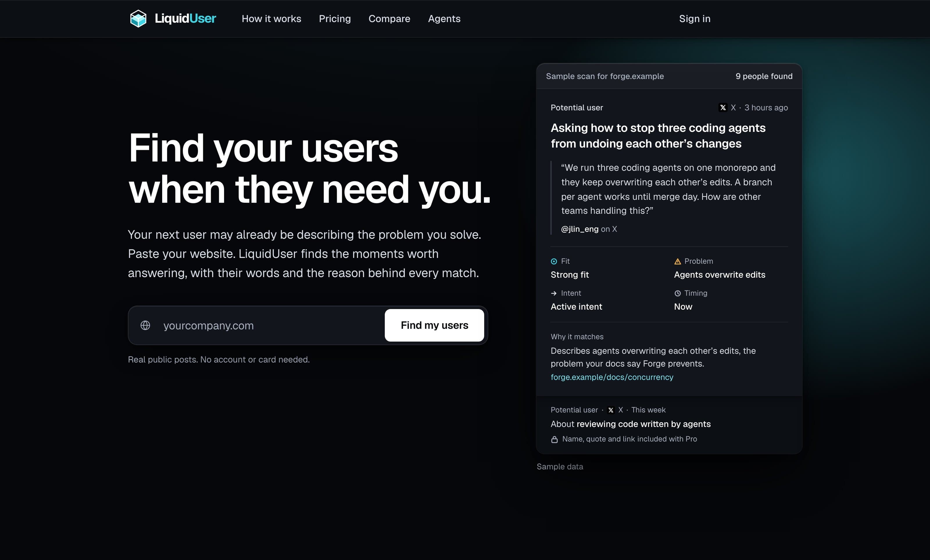930x560 pixels.
Task: Click the 'Sample data' caption
Action: tap(560, 467)
